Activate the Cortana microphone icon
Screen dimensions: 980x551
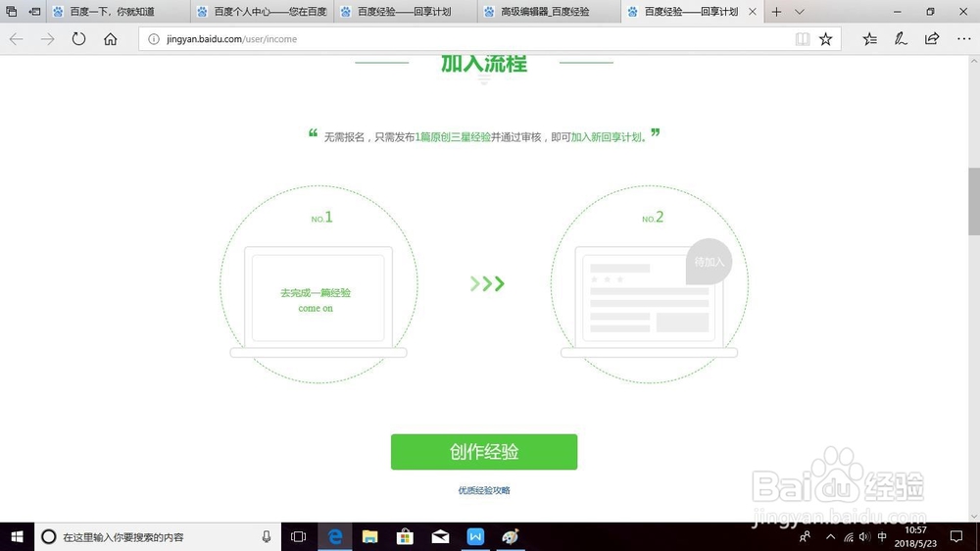[x=267, y=536]
